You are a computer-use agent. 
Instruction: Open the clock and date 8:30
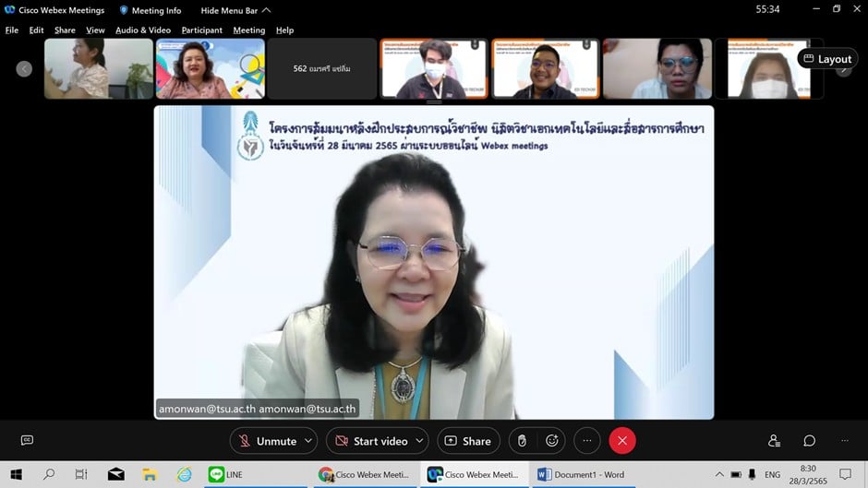pyautogui.click(x=808, y=475)
